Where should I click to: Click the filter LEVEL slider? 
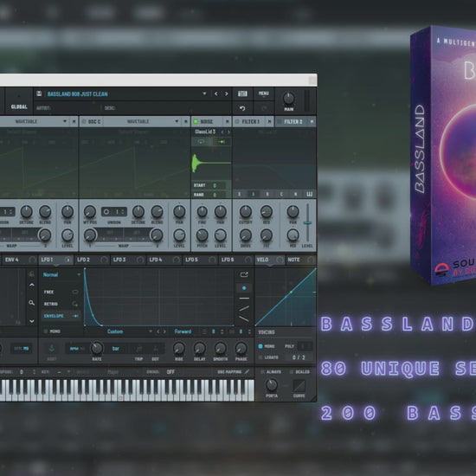coord(307,223)
